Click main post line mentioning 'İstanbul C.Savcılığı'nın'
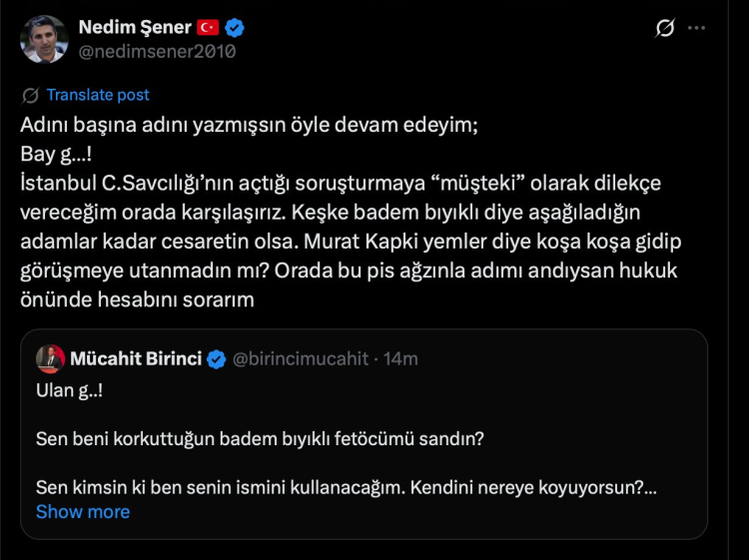Image resolution: width=749 pixels, height=560 pixels. (x=340, y=184)
